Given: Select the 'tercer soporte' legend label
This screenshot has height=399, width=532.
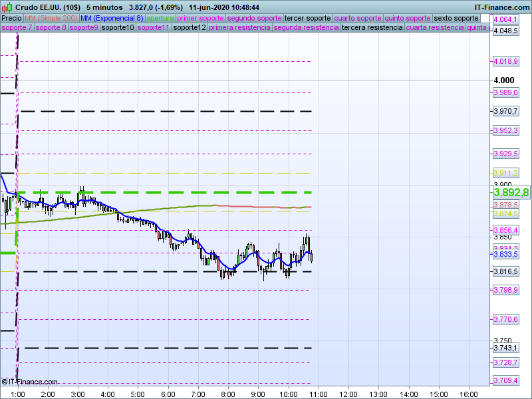Looking at the screenshot, I should tap(307, 18).
